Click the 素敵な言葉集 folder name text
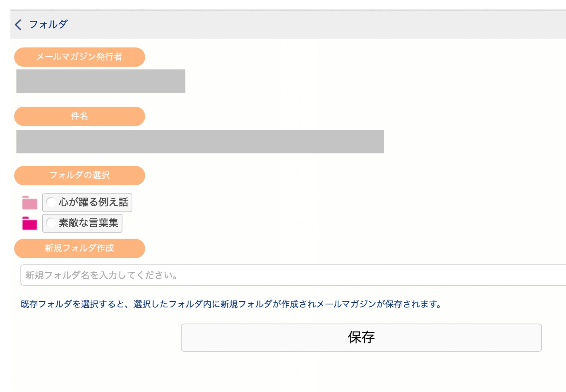Viewport: 566px width, 392px height. coord(88,223)
